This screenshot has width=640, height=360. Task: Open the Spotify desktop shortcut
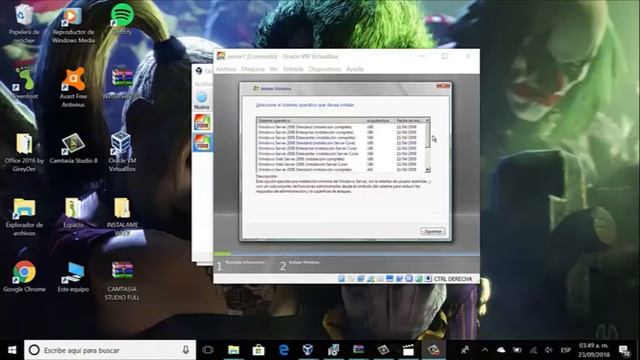click(122, 20)
